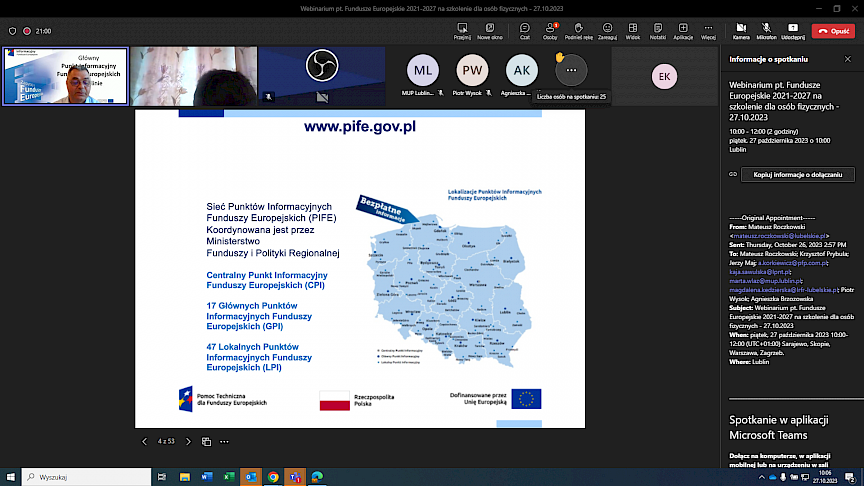Open Task View on the taskbar
The width and height of the screenshot is (864, 486).
[x=162, y=477]
